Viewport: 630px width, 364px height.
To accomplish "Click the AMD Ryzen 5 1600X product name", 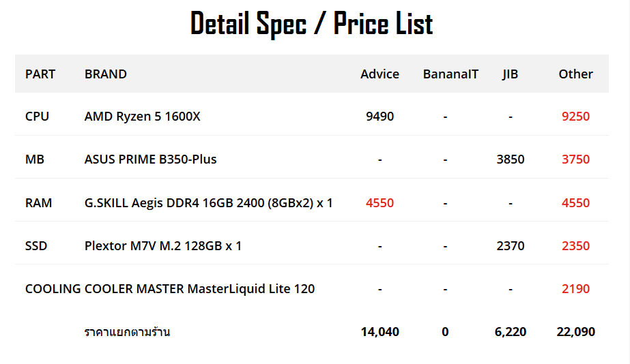I will click(143, 116).
